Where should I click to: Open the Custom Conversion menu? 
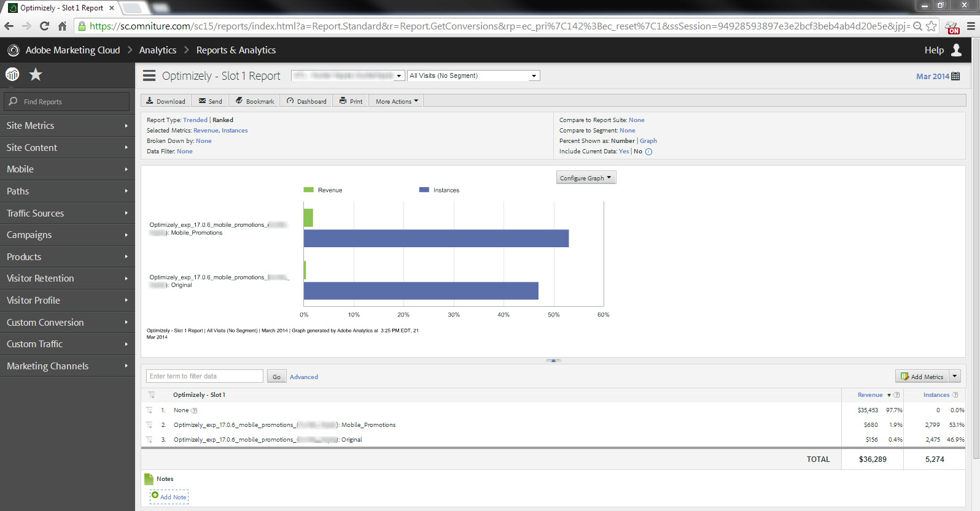point(68,322)
